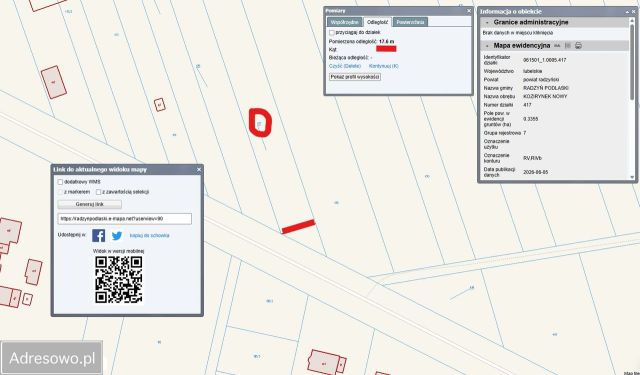Enable the 'dodatkowy WMS' checkbox
Viewport: 640px width, 375px height.
[x=60, y=182]
